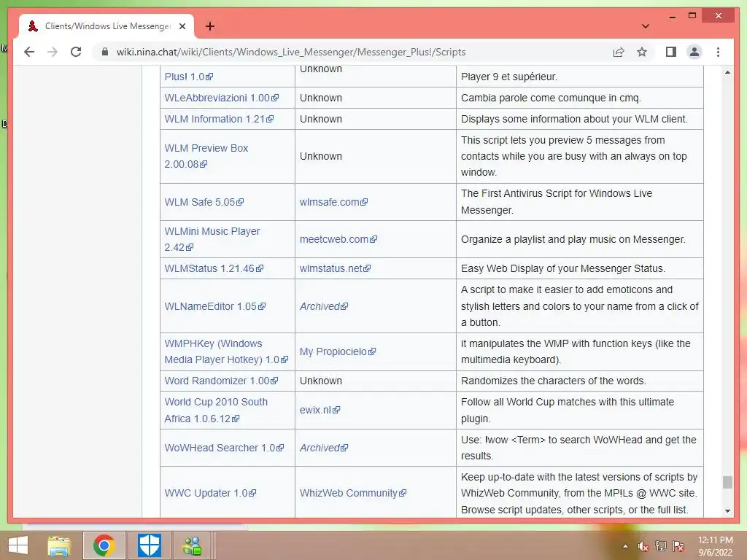Click the browser forward arrow
Viewport: 747px width, 560px height.
[x=53, y=52]
